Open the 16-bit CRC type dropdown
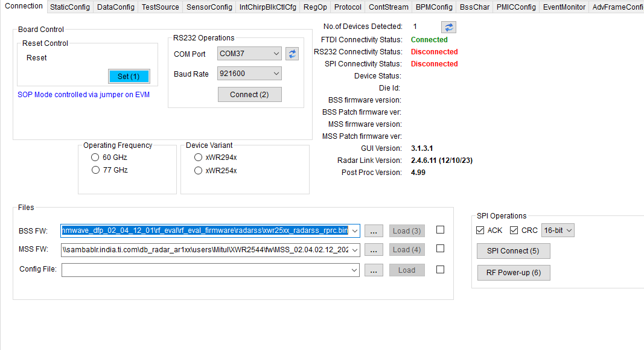The width and height of the screenshot is (644, 350). coord(558,231)
